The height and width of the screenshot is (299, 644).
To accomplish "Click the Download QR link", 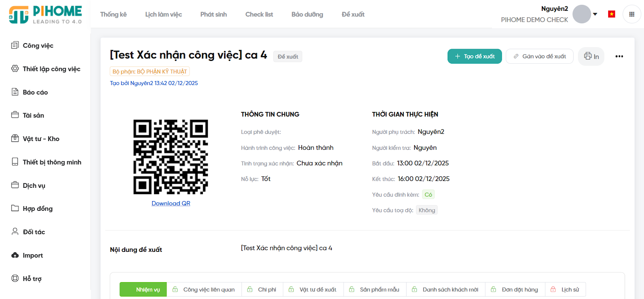I will [x=171, y=203].
